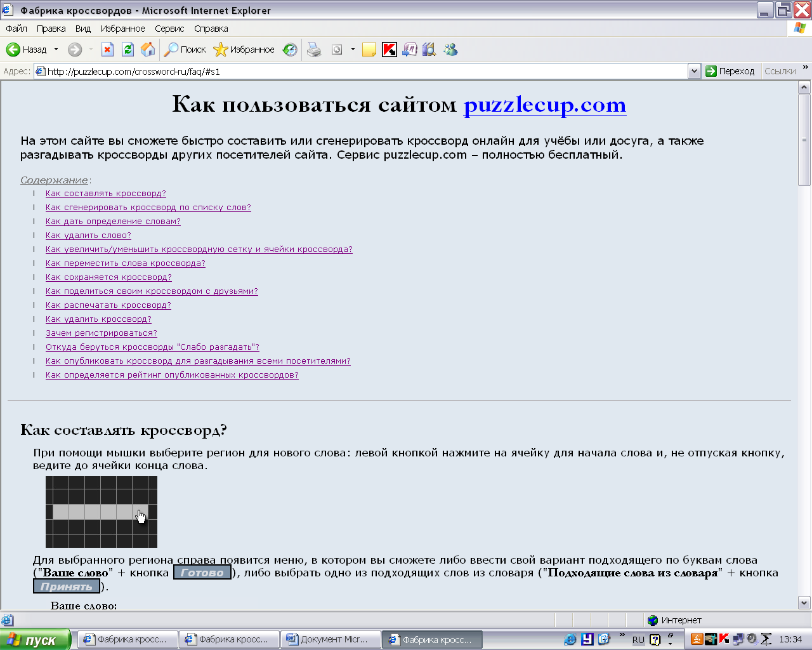Open link Как удалить слово?
This screenshot has width=812, height=650.
click(x=88, y=235)
